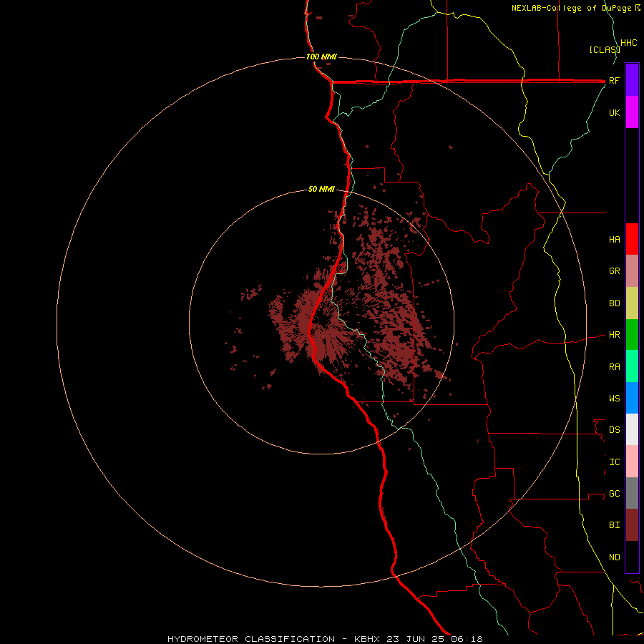Click the HHC product label

pos(629,43)
